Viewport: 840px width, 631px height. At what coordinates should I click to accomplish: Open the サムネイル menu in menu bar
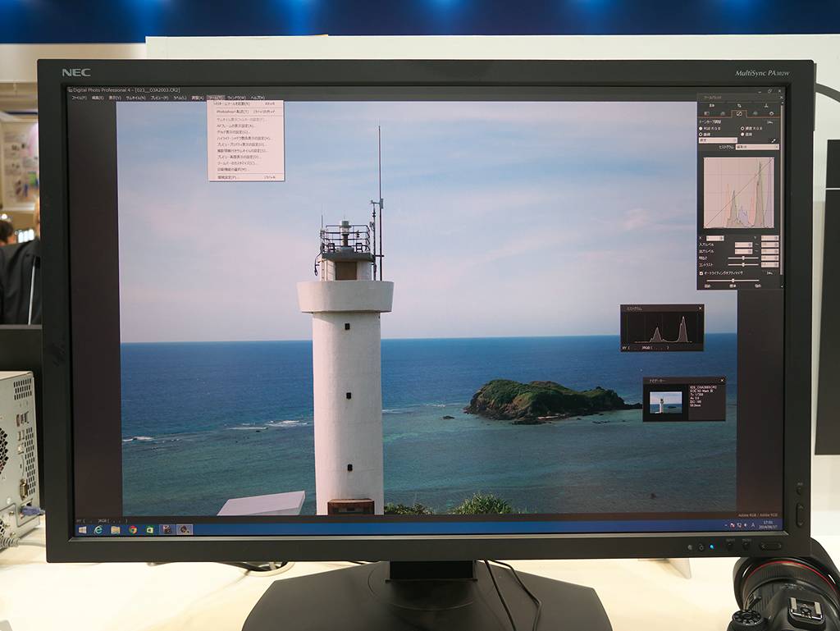[135, 98]
